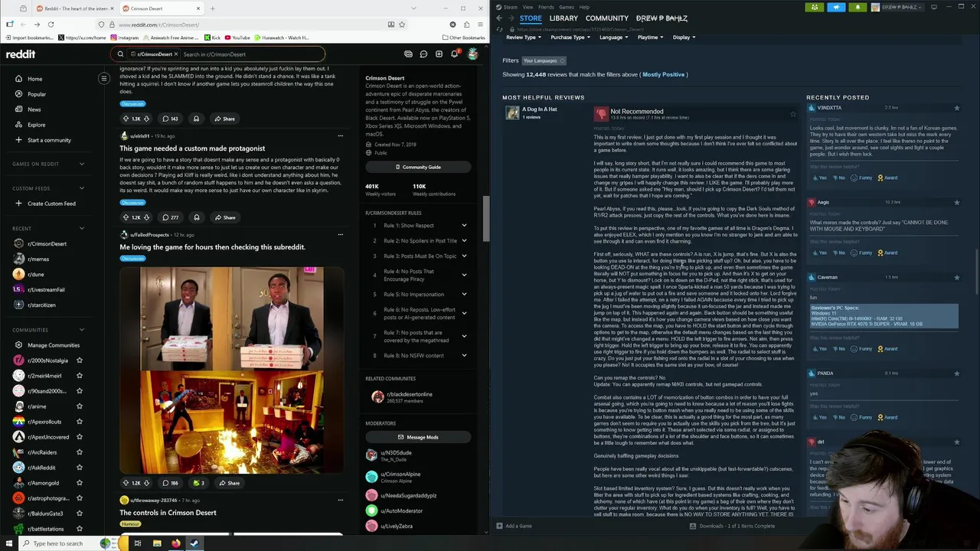Click Mostly Positive review summary link
Screen dimensions: 980x551
click(663, 74)
